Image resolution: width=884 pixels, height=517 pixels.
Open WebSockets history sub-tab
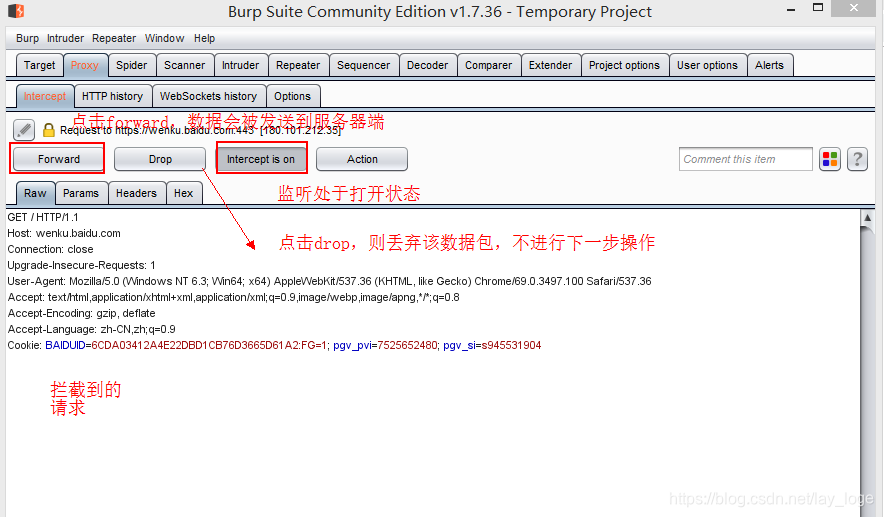tap(208, 96)
